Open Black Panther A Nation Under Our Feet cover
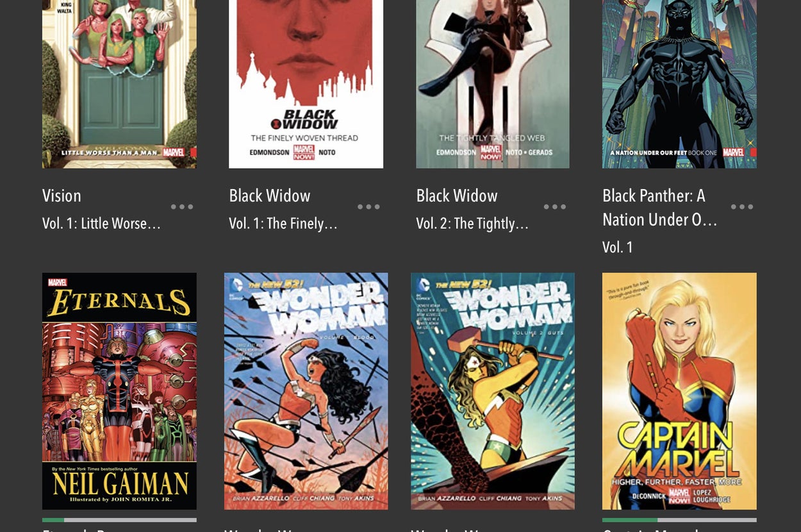Viewport: 801px width, 532px height. [679, 84]
